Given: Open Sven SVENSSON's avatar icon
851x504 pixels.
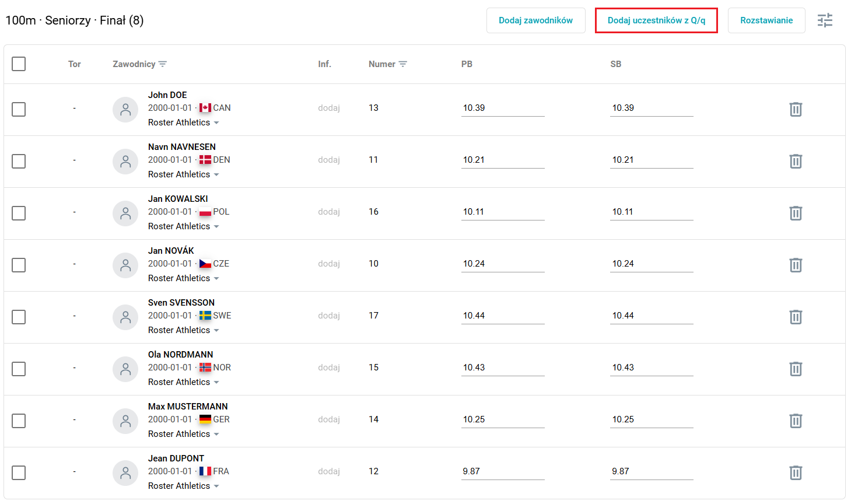Looking at the screenshot, I should [x=125, y=317].
